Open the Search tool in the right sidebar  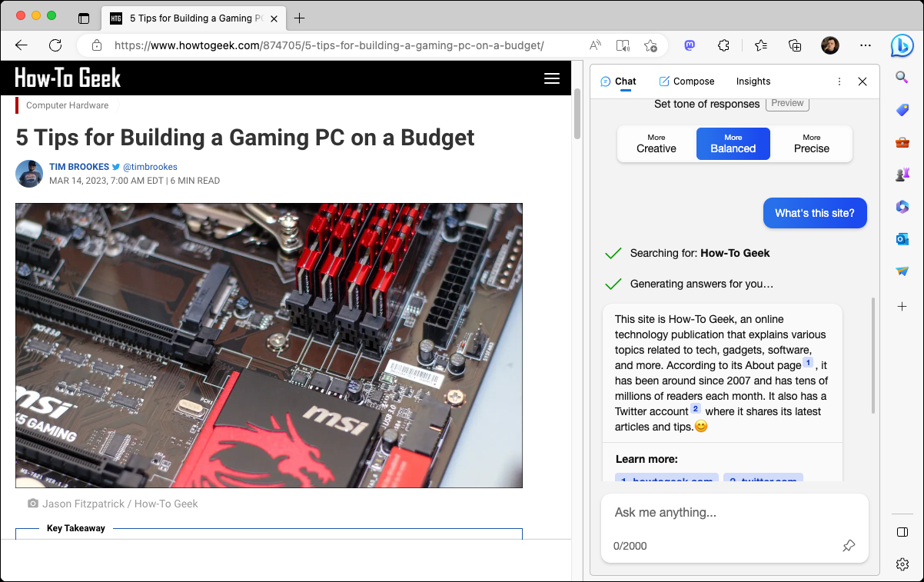[902, 77]
